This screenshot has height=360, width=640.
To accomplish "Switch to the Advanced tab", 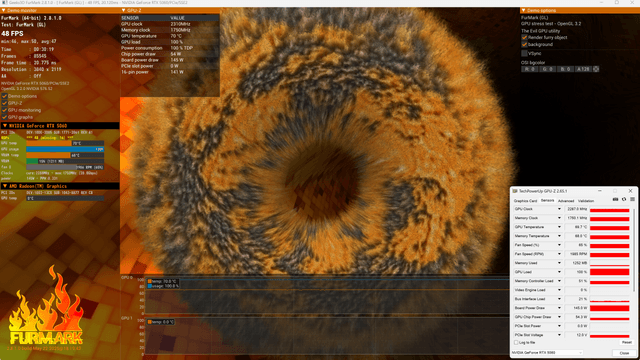I will point(566,201).
